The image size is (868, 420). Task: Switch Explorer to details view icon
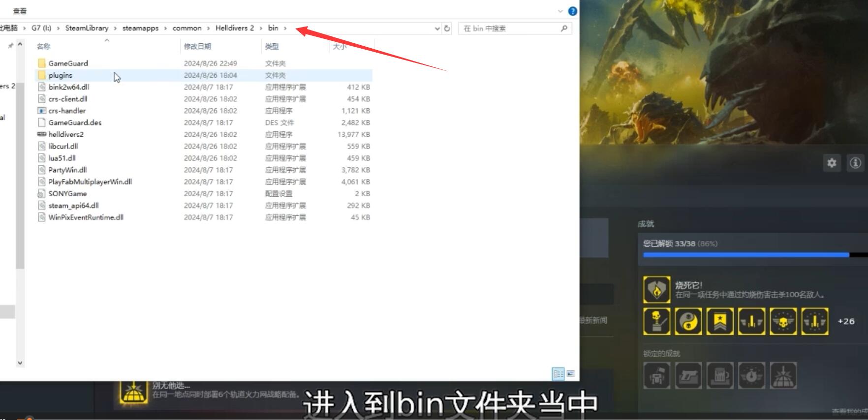tap(558, 374)
